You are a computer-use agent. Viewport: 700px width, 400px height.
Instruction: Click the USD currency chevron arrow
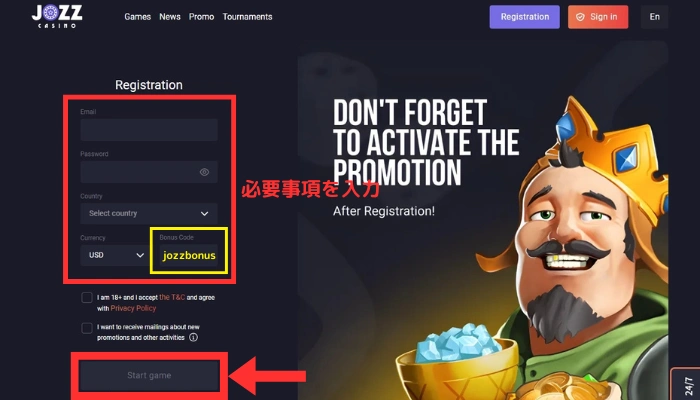coord(140,255)
